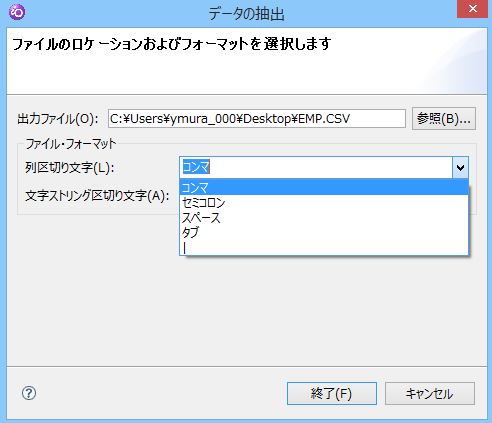The width and height of the screenshot is (492, 423).
Task: Click the キャンセル button
Action: pyautogui.click(x=430, y=394)
